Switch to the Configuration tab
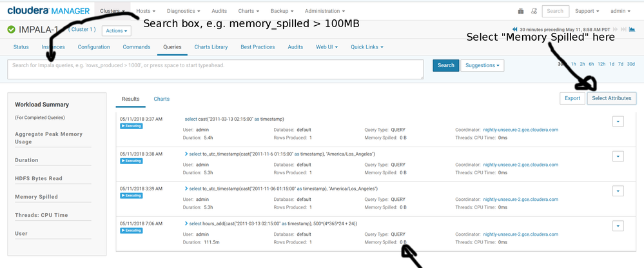This screenshot has width=644, height=268. [93, 47]
